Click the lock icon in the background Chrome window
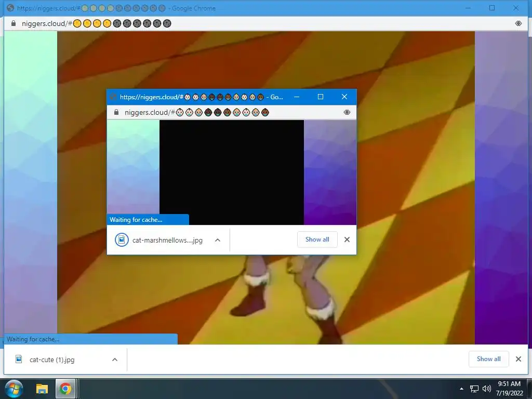This screenshot has height=399, width=532. tap(14, 23)
